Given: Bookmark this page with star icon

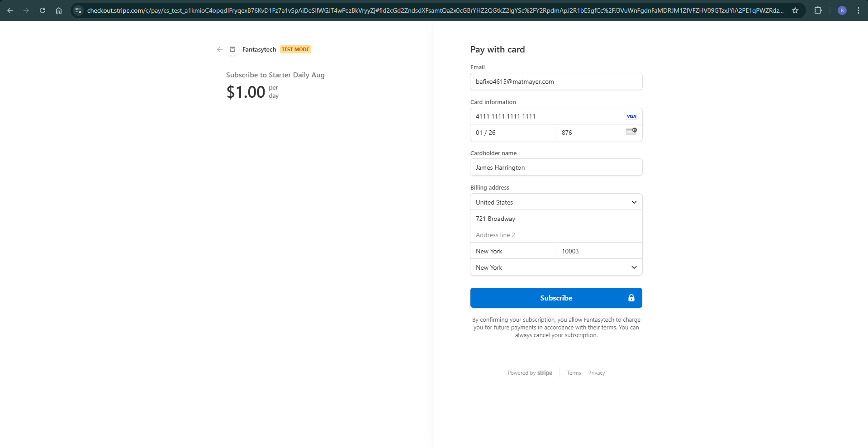Looking at the screenshot, I should 795,10.
